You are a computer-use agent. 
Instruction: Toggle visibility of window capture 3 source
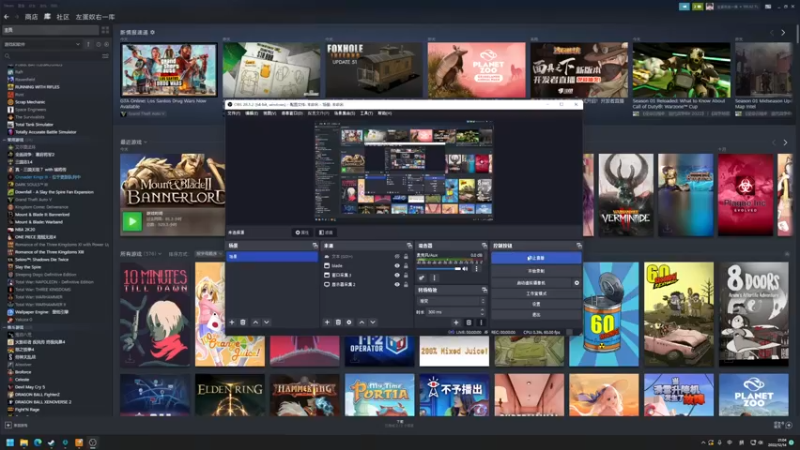397,275
